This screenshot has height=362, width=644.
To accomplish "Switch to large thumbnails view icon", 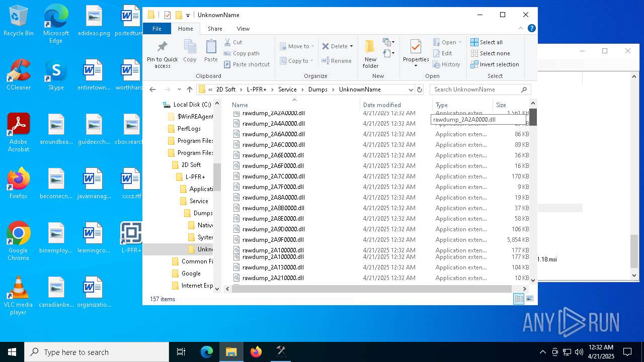I will (x=530, y=299).
